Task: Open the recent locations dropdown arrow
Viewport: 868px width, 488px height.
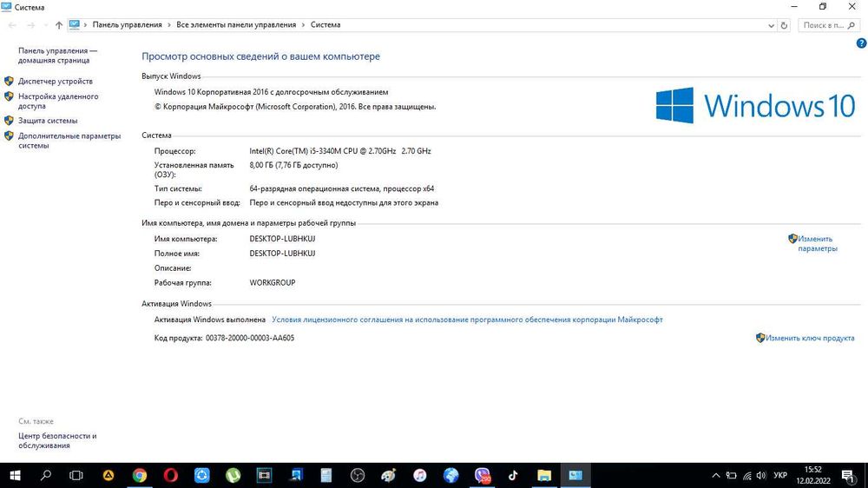Action: coord(45,25)
